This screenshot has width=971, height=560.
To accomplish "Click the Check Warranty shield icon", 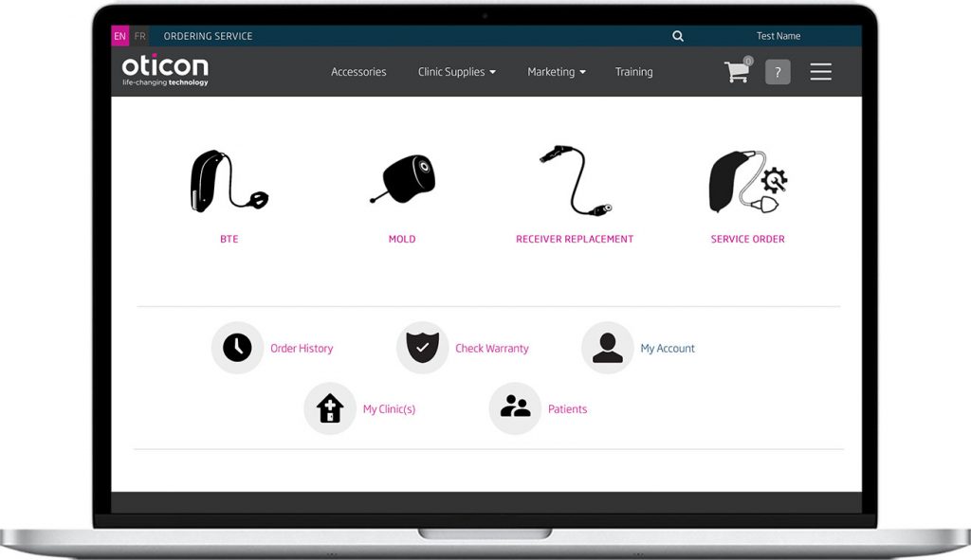I will click(422, 348).
